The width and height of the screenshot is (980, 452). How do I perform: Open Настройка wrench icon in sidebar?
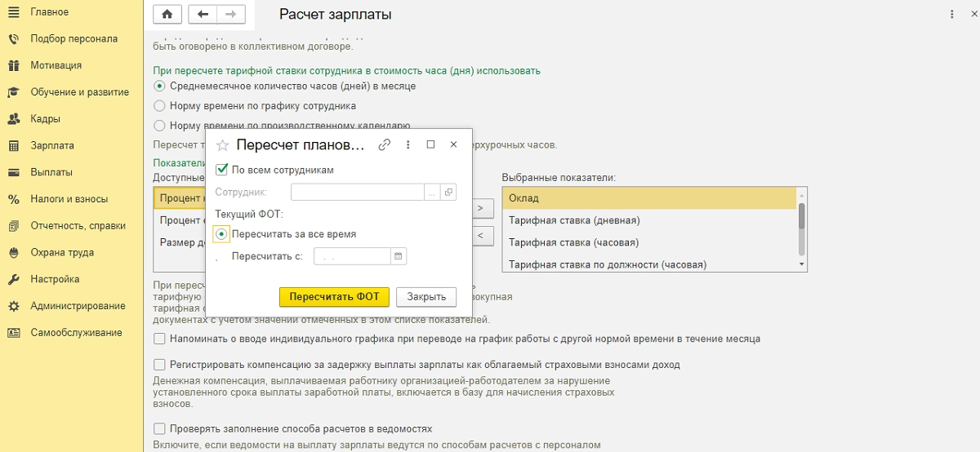coord(13,279)
